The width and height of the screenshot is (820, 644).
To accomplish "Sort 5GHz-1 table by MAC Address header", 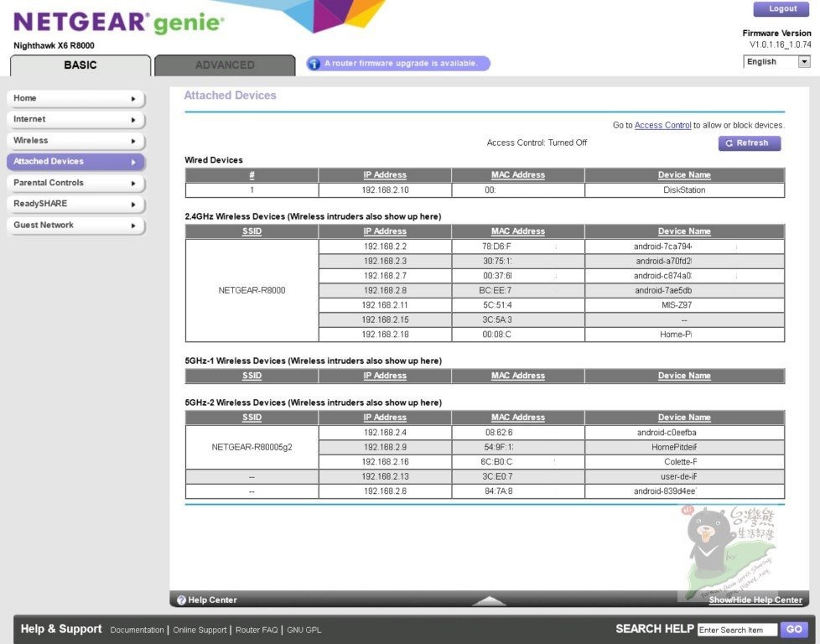I will pyautogui.click(x=518, y=376).
